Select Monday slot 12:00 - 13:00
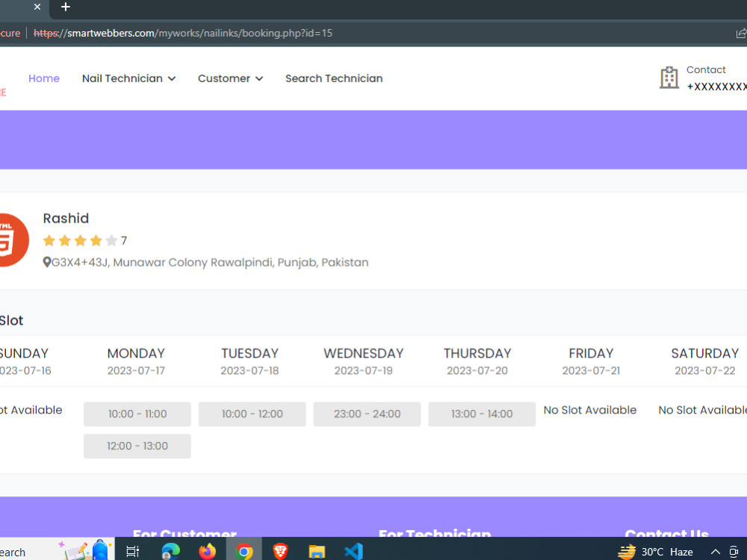Image resolution: width=747 pixels, height=560 pixels. point(137,447)
